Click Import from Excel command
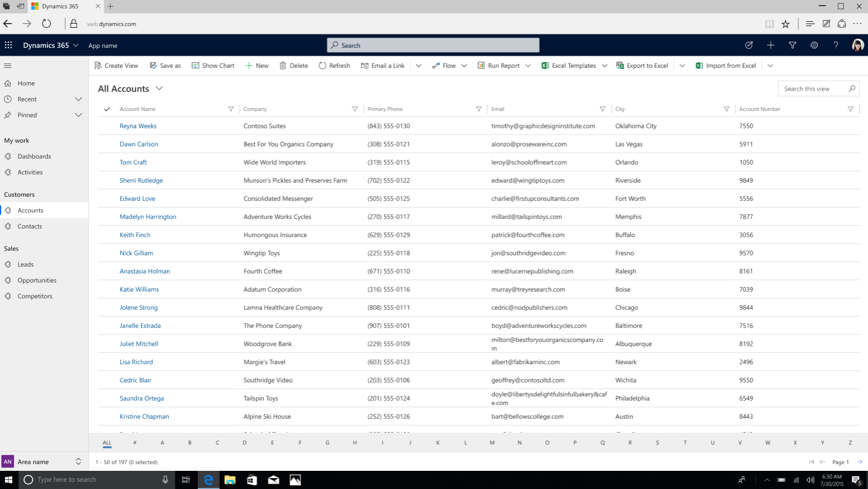This screenshot has height=489, width=868. 726,65
